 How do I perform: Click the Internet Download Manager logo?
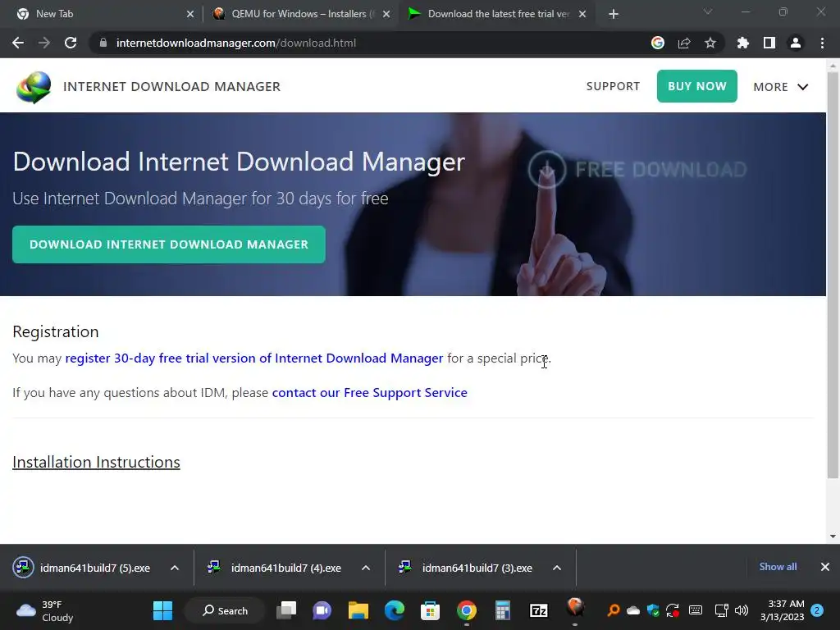(x=34, y=87)
